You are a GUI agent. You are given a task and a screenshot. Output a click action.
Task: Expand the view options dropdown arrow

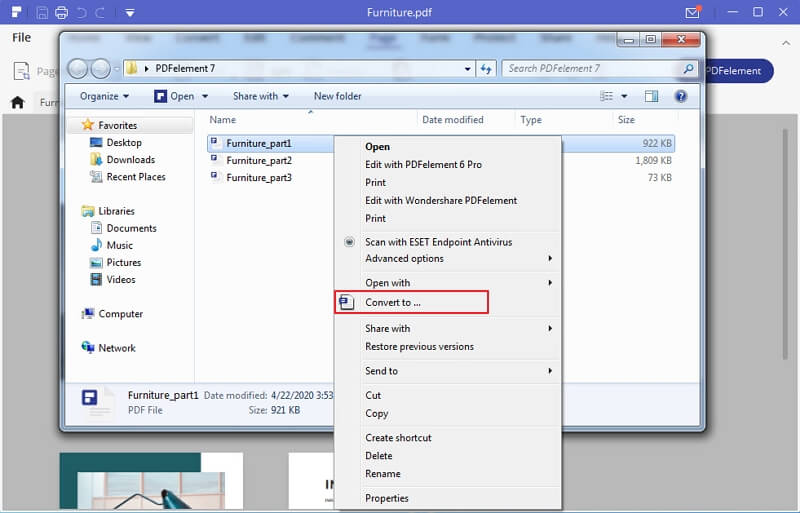point(624,96)
